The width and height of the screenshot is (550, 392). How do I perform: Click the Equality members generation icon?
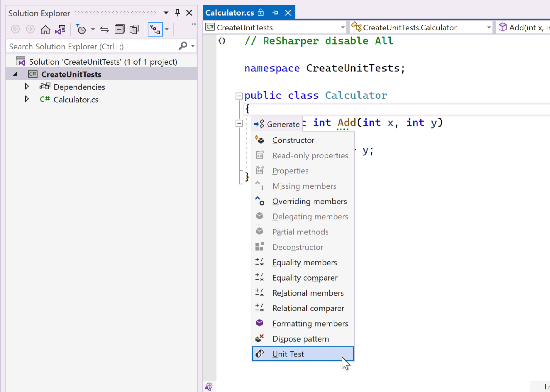pyautogui.click(x=259, y=262)
